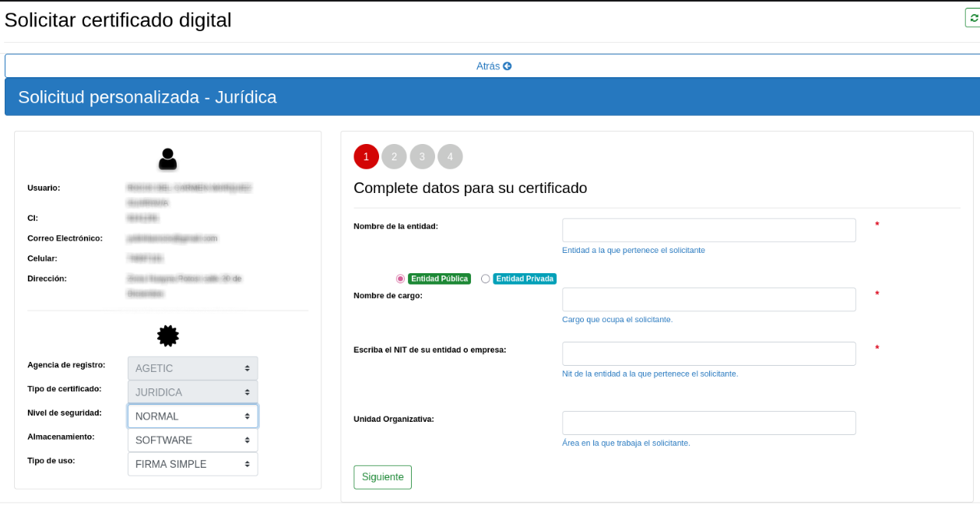980x509 pixels.
Task: Open the Agencia de registro dropdown
Action: click(192, 368)
